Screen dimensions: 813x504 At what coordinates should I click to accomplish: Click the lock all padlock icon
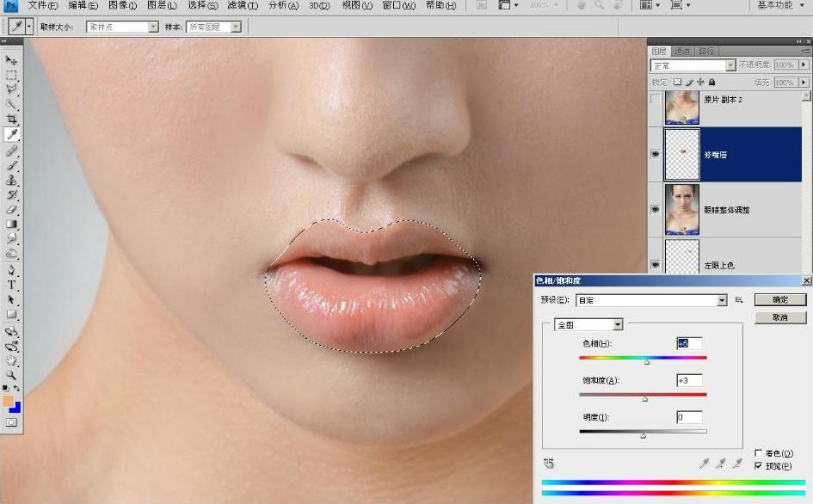tap(711, 82)
